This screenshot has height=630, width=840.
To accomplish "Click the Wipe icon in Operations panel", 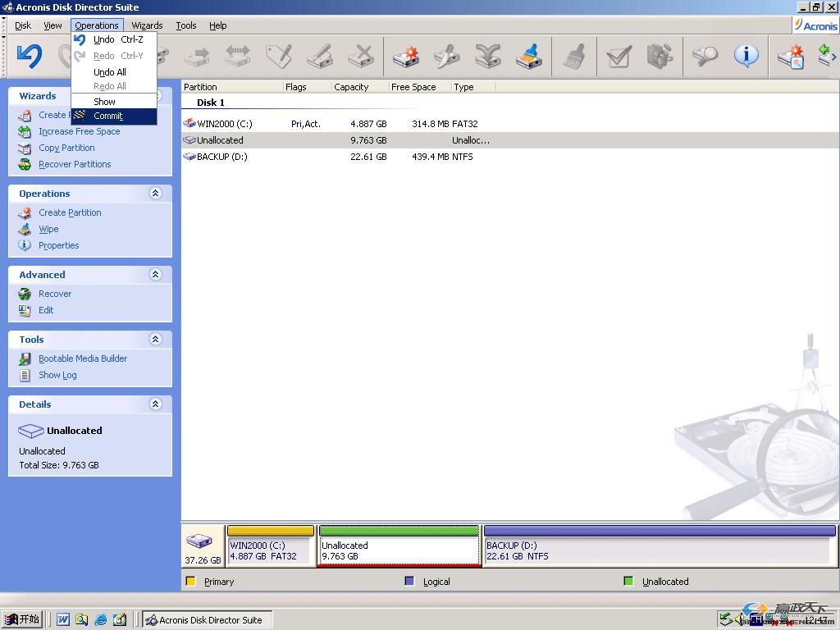I will [x=25, y=229].
